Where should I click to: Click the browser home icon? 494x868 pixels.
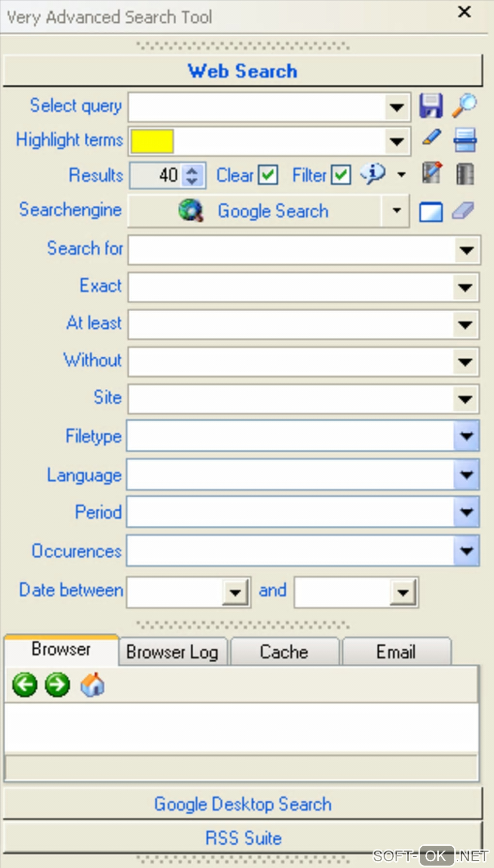click(93, 685)
